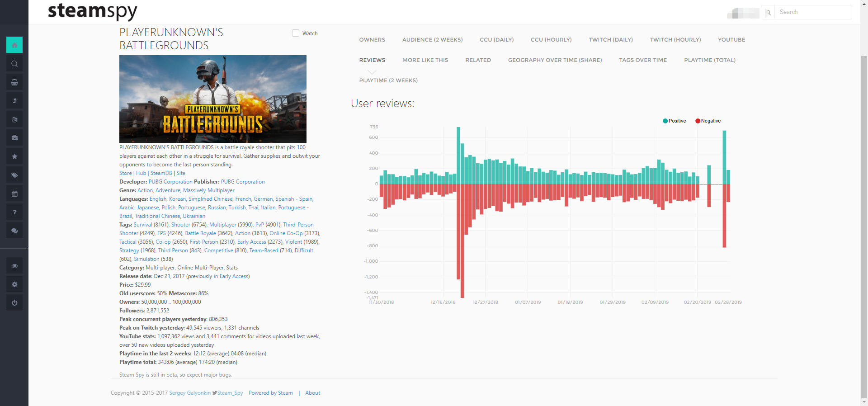Open the Korean language link
The height and width of the screenshot is (406, 868).
177,199
